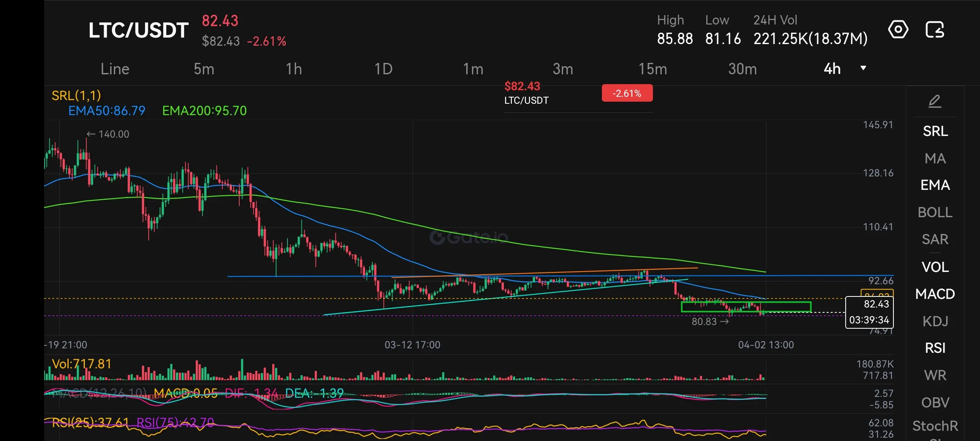Select the pencil drawing tool

pos(935,101)
